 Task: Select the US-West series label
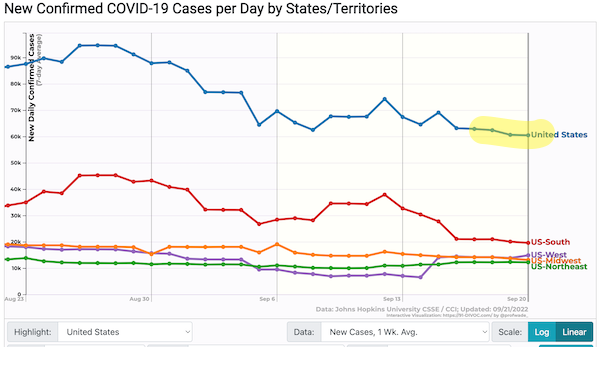click(548, 254)
